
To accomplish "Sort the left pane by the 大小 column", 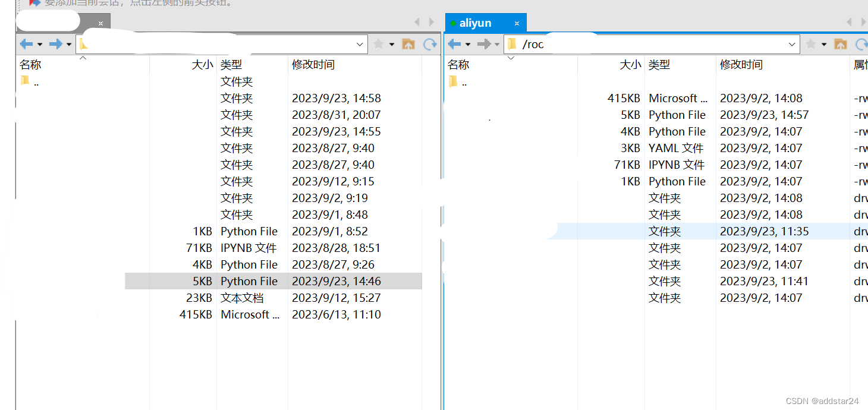I will click(202, 65).
